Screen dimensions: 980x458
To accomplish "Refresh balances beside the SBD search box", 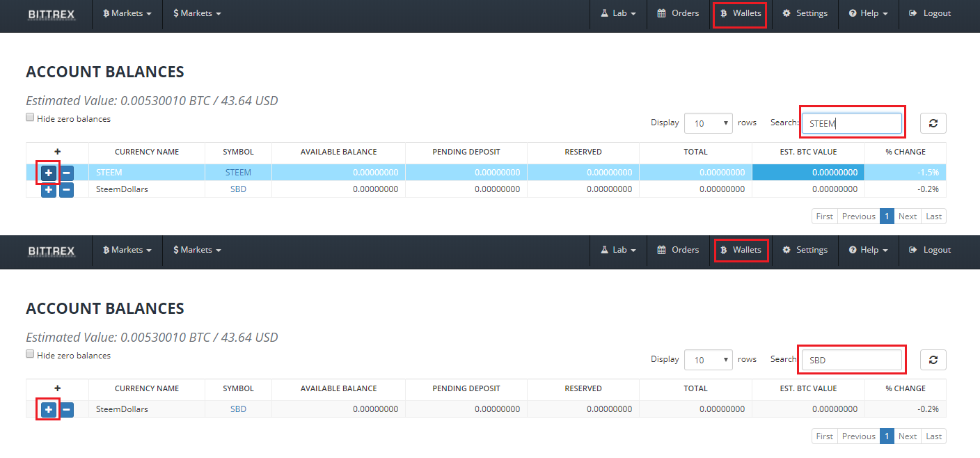I will click(x=933, y=360).
